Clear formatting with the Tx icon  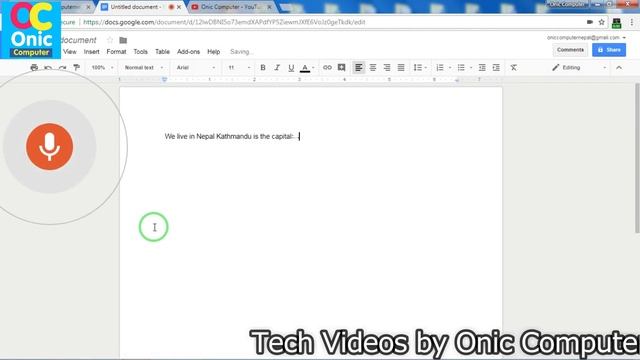513,68
